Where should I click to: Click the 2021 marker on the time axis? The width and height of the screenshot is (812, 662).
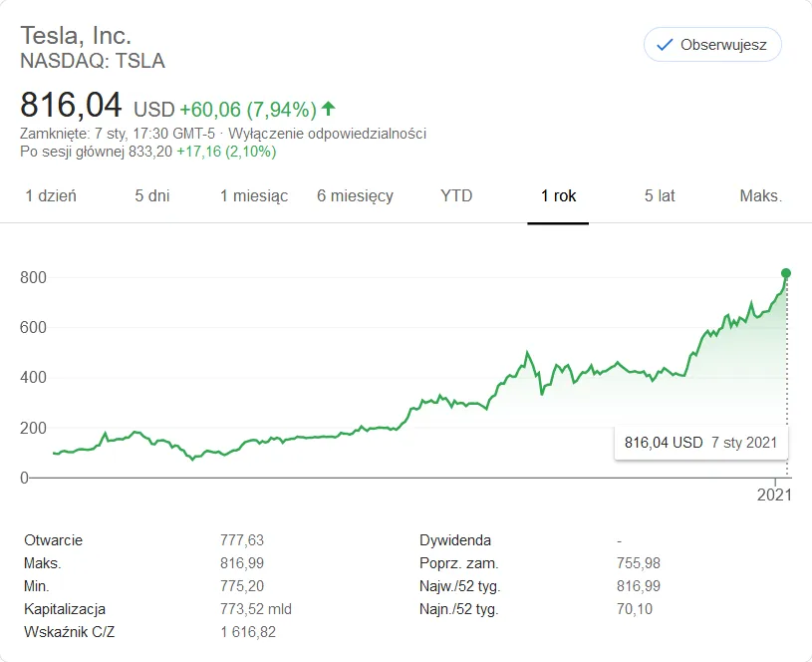click(x=774, y=495)
